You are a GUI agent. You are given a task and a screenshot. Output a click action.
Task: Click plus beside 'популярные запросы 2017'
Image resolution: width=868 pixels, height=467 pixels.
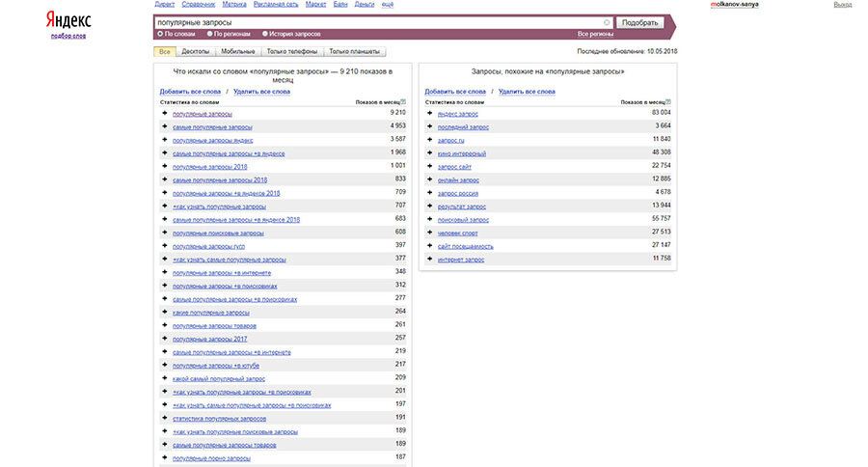tap(164, 339)
